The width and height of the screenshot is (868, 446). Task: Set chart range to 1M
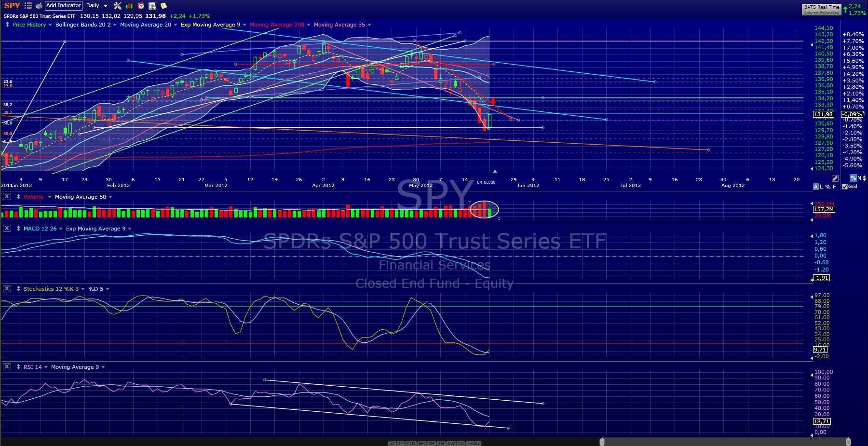441,444
